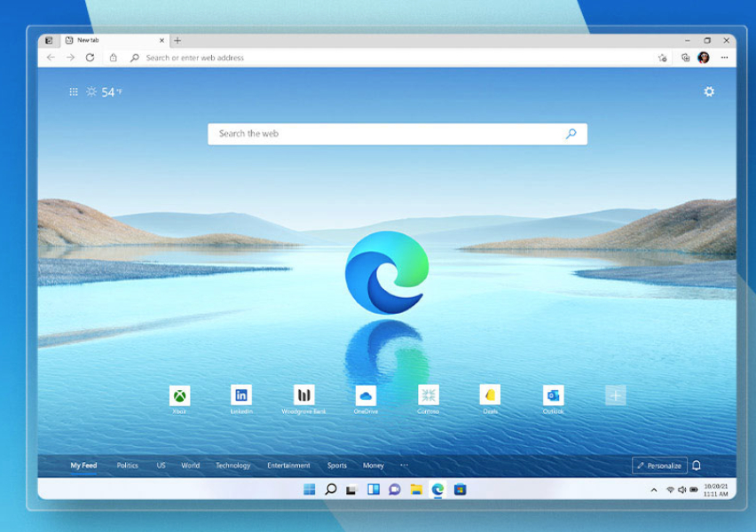Open the Woodgrove Bank site
Viewport: 756px width, 532px height.
point(304,397)
